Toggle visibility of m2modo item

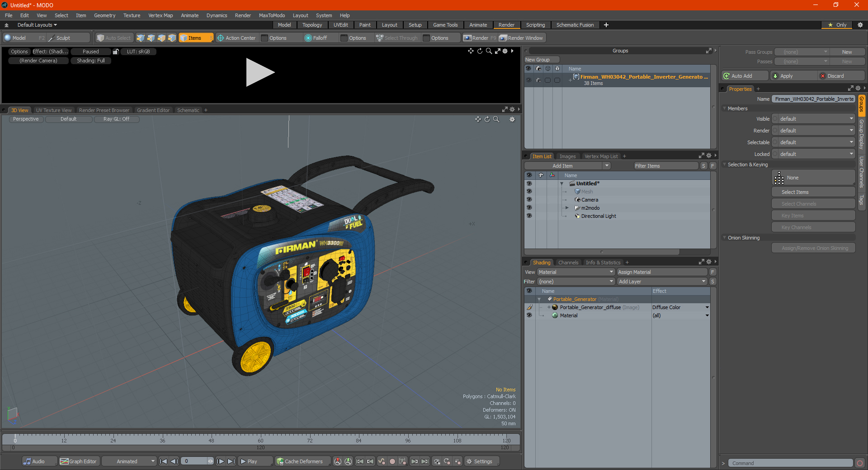pos(529,208)
